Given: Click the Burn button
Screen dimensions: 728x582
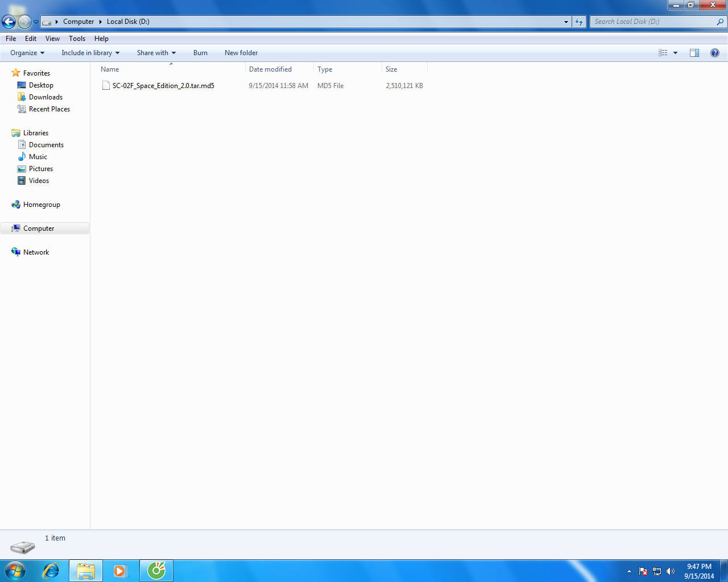Looking at the screenshot, I should pos(200,53).
